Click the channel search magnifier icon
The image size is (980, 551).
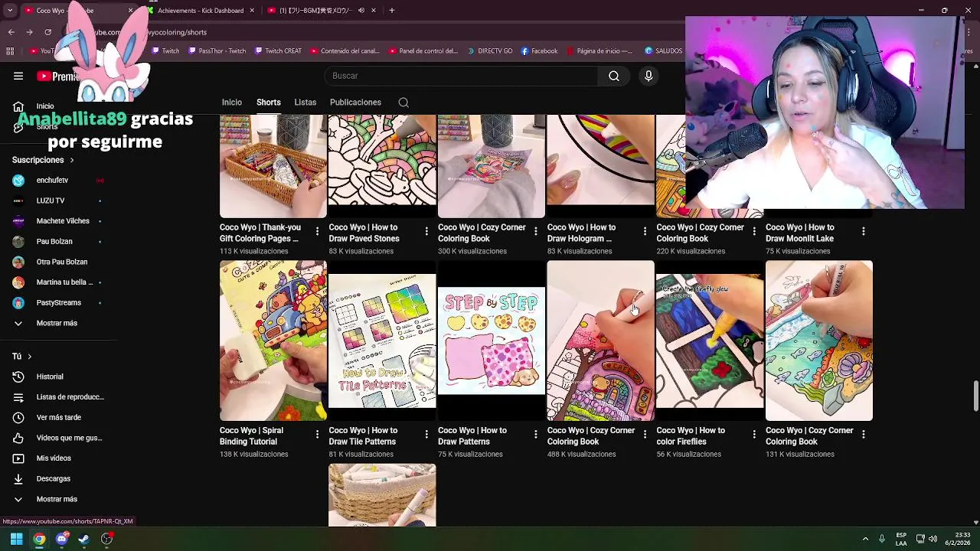[403, 103]
